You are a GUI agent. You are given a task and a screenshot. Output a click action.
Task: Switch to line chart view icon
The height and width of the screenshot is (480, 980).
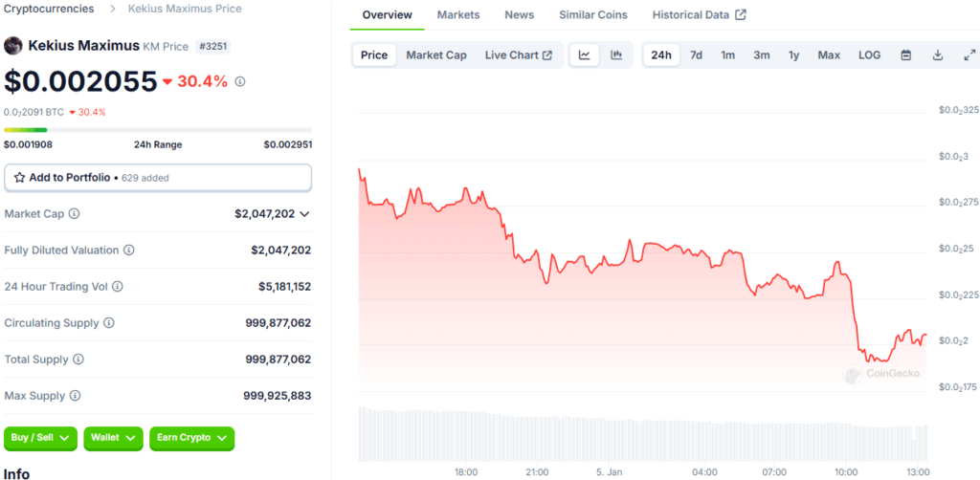585,55
